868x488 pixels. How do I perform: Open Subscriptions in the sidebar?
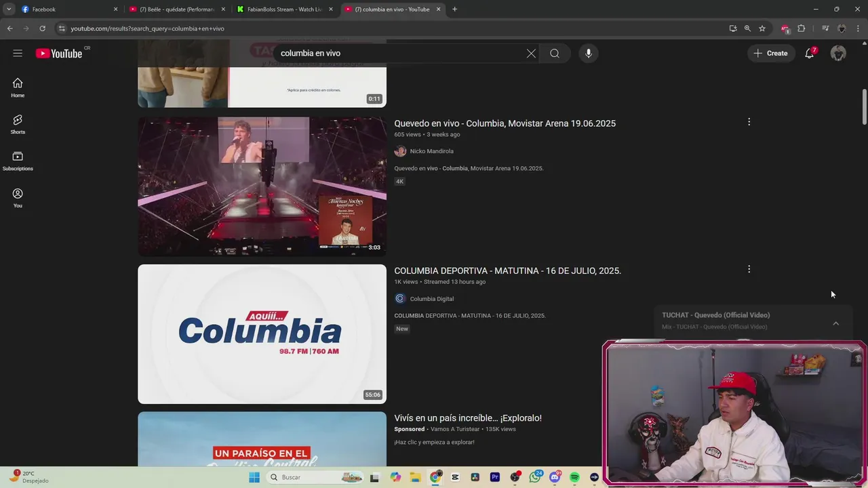18,161
